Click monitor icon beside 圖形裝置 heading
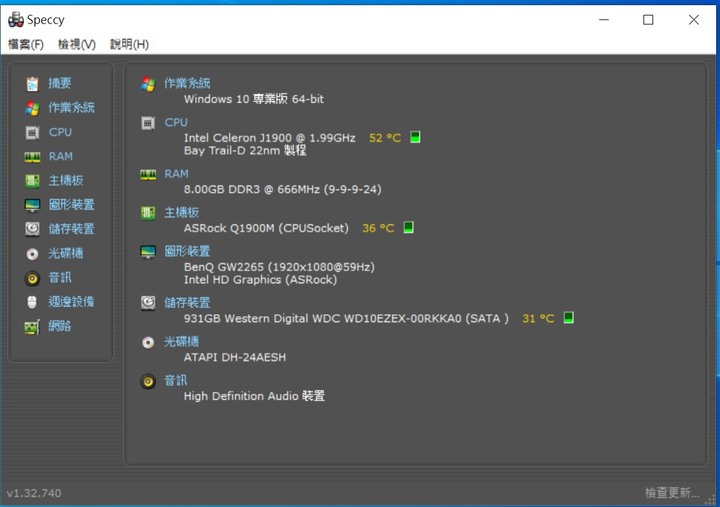The height and width of the screenshot is (507, 720). tap(148, 252)
